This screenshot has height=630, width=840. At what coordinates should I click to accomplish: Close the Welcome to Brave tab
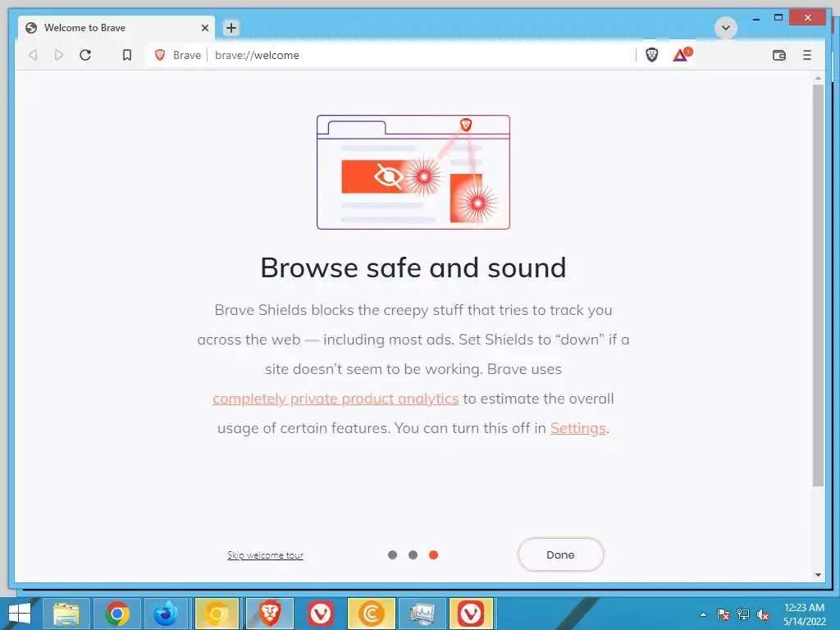(x=204, y=28)
